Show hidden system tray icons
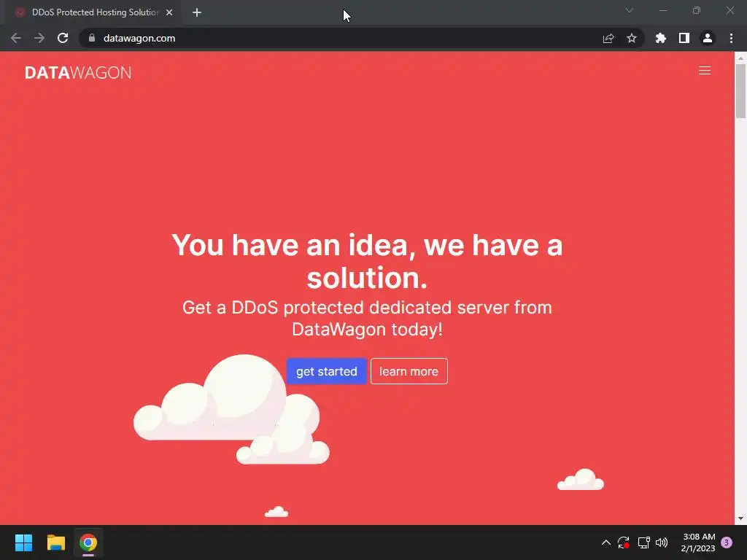 [x=606, y=542]
